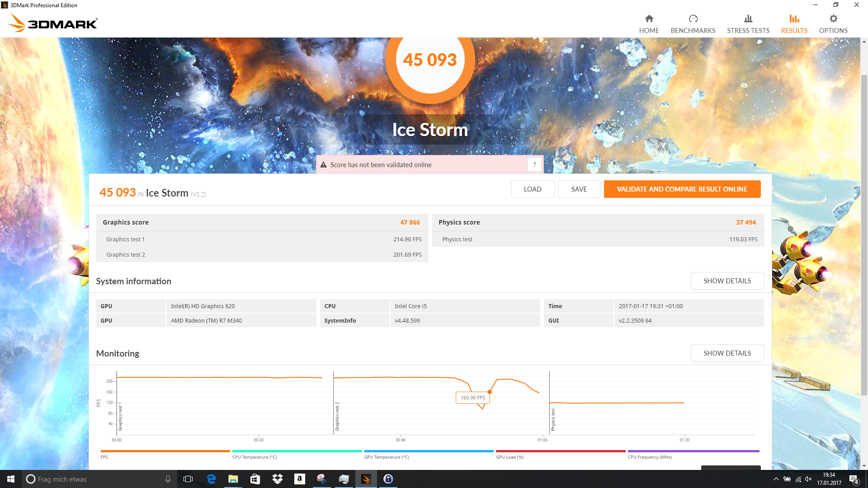Click the Physics score value 37 494

tap(745, 222)
